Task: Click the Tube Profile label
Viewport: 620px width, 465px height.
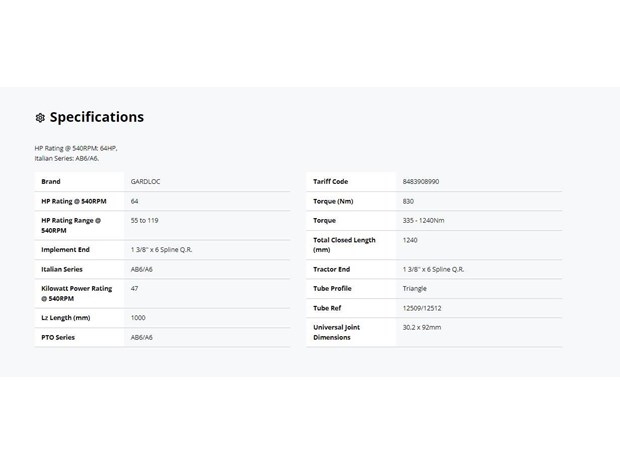Action: 332,289
